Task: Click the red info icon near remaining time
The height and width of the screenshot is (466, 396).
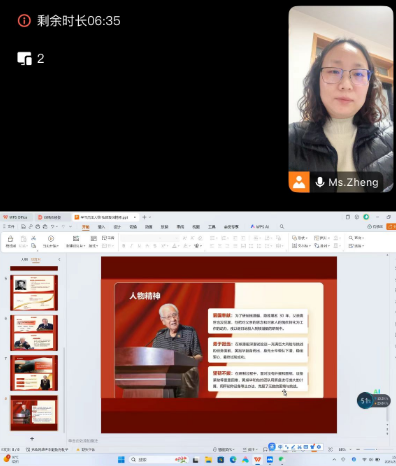Action: pyautogui.click(x=24, y=21)
